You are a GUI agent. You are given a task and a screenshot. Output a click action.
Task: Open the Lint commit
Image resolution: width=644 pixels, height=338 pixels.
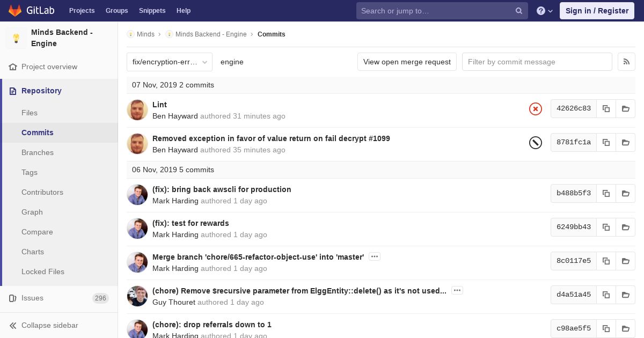(159, 105)
